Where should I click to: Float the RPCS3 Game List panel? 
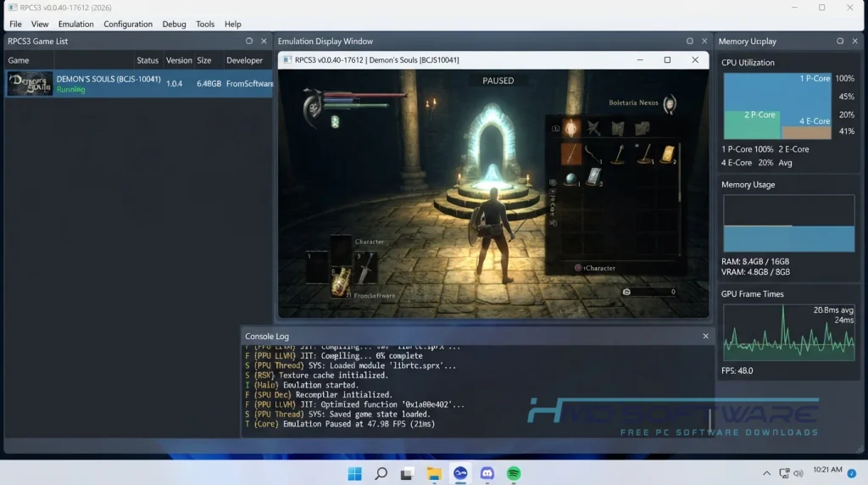249,41
